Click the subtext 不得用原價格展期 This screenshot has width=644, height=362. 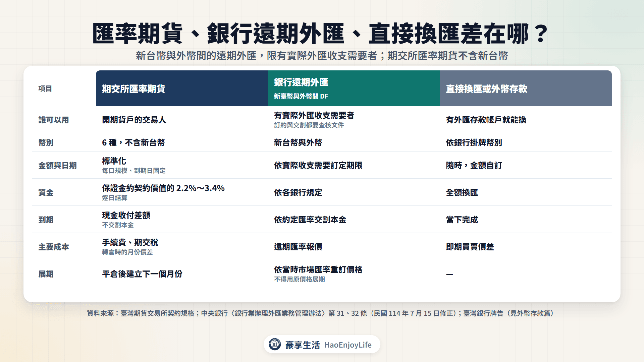tap(299, 279)
